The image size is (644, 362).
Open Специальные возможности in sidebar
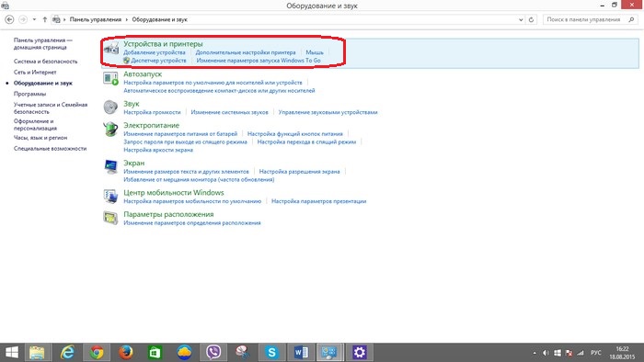point(50,149)
